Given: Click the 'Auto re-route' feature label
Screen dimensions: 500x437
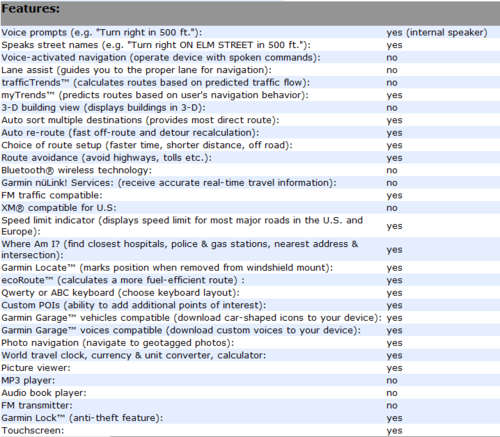Looking at the screenshot, I should 130,133.
